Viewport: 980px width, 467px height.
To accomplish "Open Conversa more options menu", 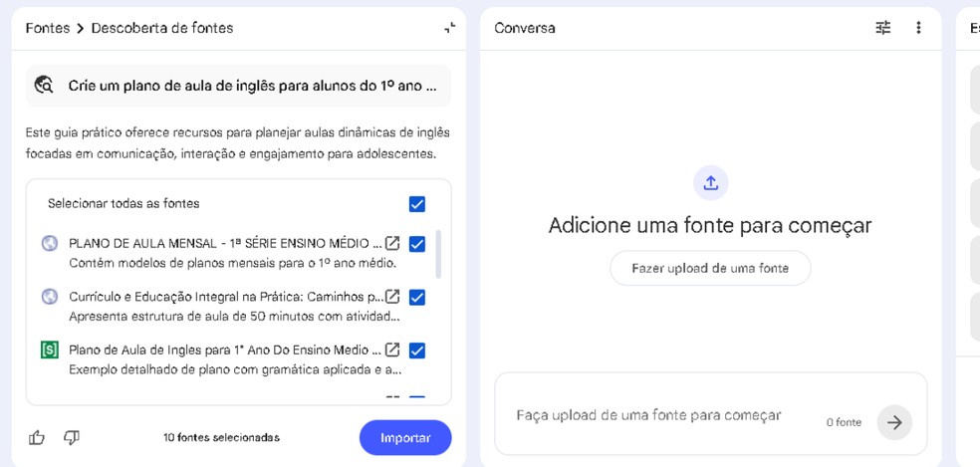I will tap(918, 28).
